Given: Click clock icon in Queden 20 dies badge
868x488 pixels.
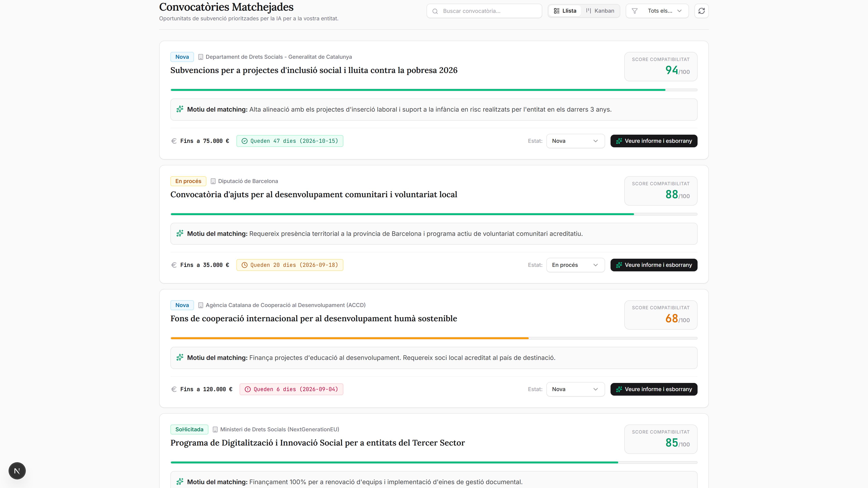Looking at the screenshot, I should [245, 265].
